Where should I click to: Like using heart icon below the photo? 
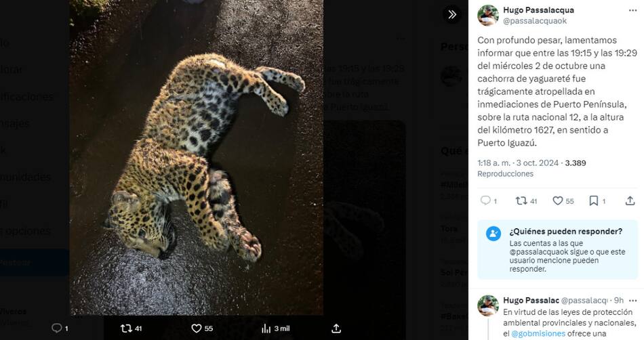point(197,328)
